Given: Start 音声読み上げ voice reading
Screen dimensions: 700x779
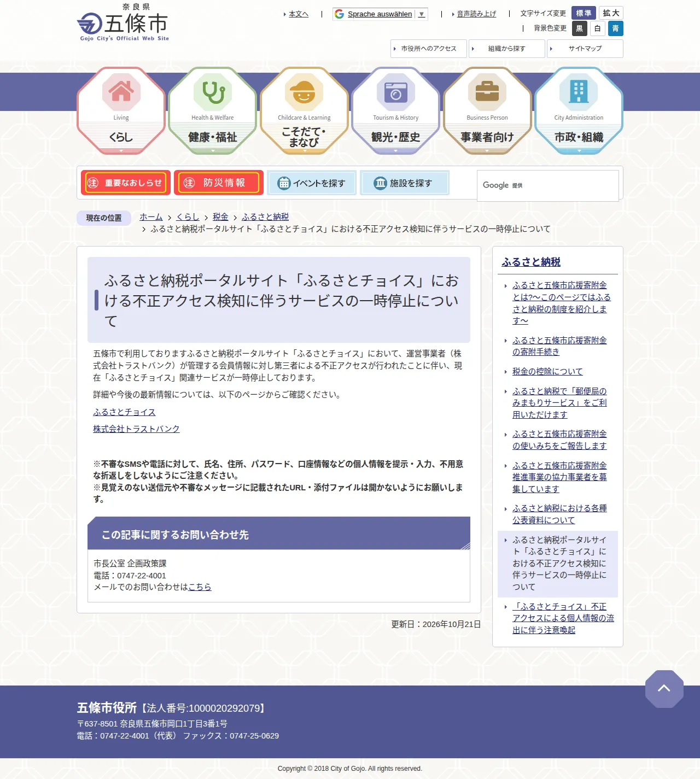Looking at the screenshot, I should pos(476,14).
